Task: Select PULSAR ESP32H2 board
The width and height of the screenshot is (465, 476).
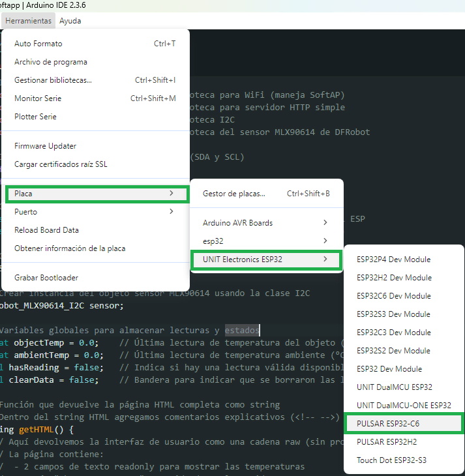Action: pos(404,441)
